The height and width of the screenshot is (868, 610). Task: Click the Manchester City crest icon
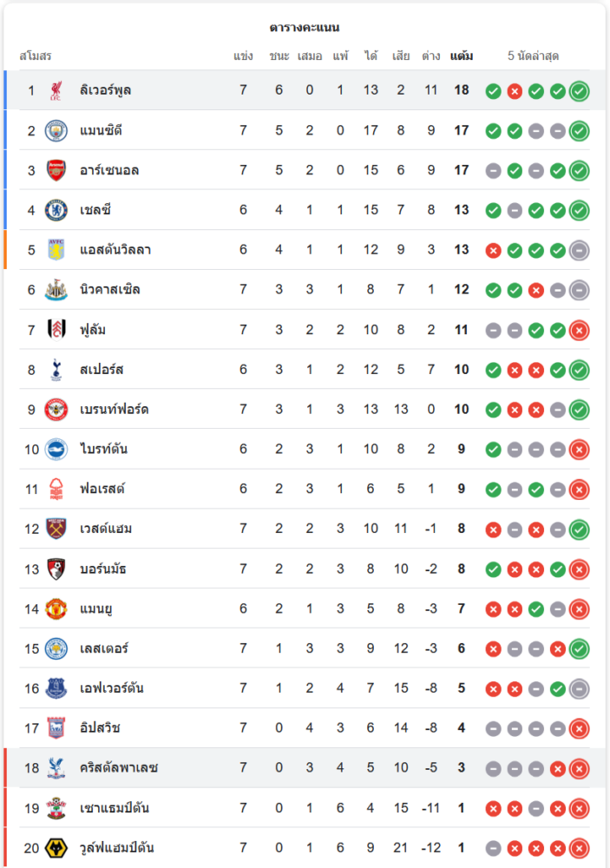[56, 131]
